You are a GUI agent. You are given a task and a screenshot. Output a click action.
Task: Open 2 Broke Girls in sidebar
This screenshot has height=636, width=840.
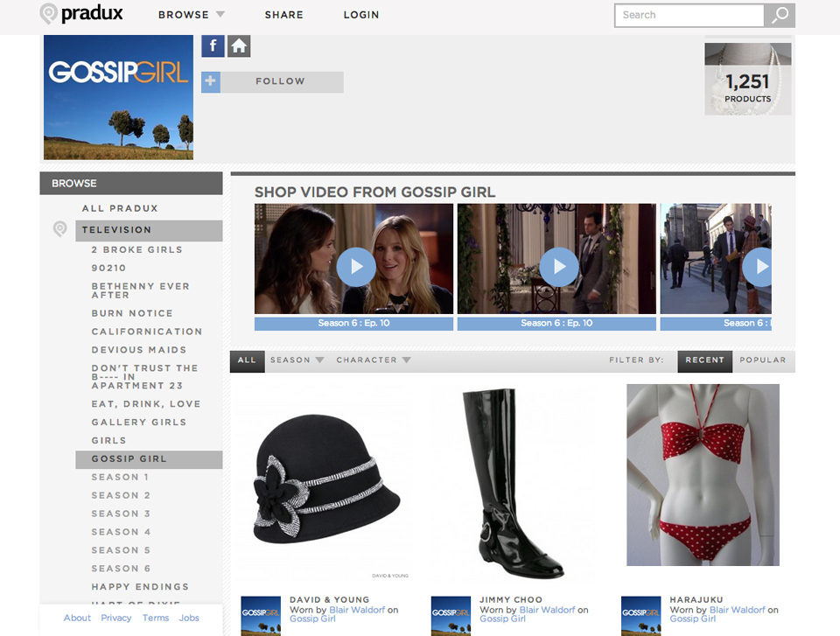(136, 249)
